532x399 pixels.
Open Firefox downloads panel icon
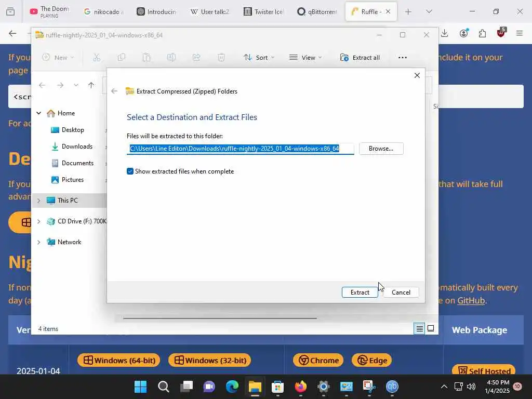pos(445,33)
